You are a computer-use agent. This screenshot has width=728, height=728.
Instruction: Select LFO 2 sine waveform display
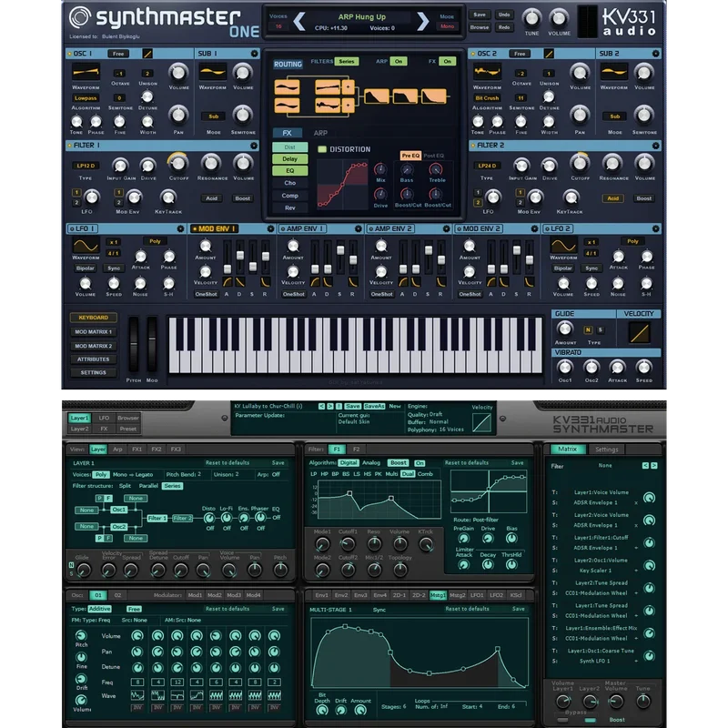point(563,245)
